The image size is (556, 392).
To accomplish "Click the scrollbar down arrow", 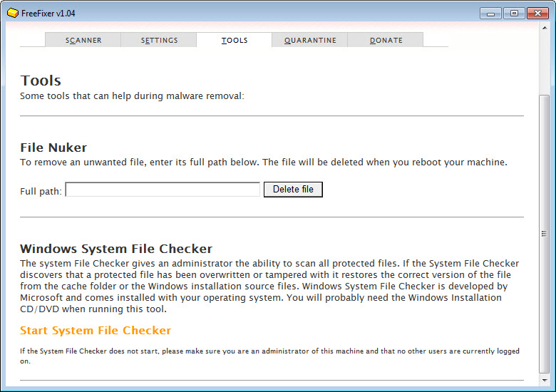I will [545, 381].
